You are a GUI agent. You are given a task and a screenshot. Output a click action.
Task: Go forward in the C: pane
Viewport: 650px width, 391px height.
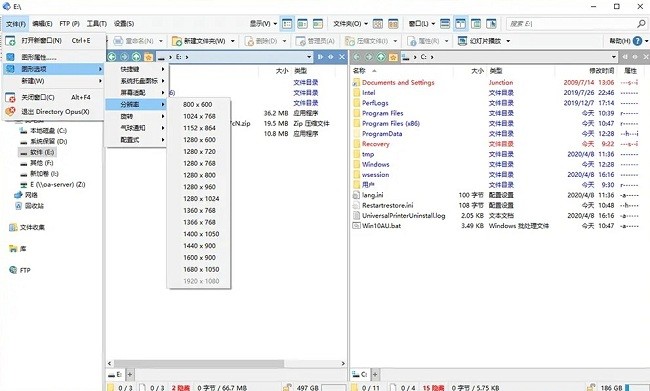pos(369,57)
